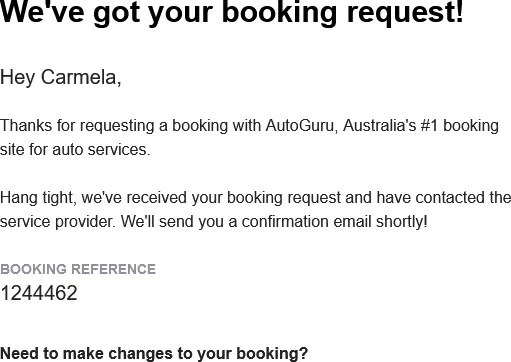Click the word "AutoGuru" in first paragraph
511x362 pixels.
(x=300, y=126)
